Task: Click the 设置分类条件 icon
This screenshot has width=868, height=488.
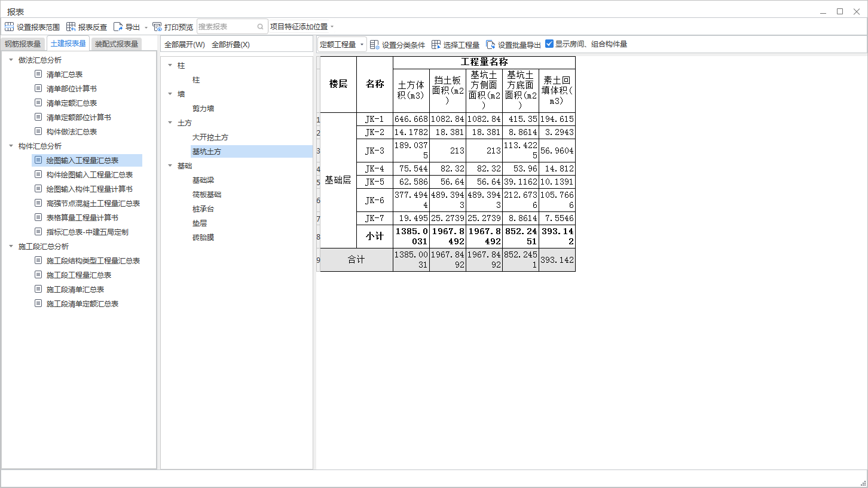Action: point(375,45)
